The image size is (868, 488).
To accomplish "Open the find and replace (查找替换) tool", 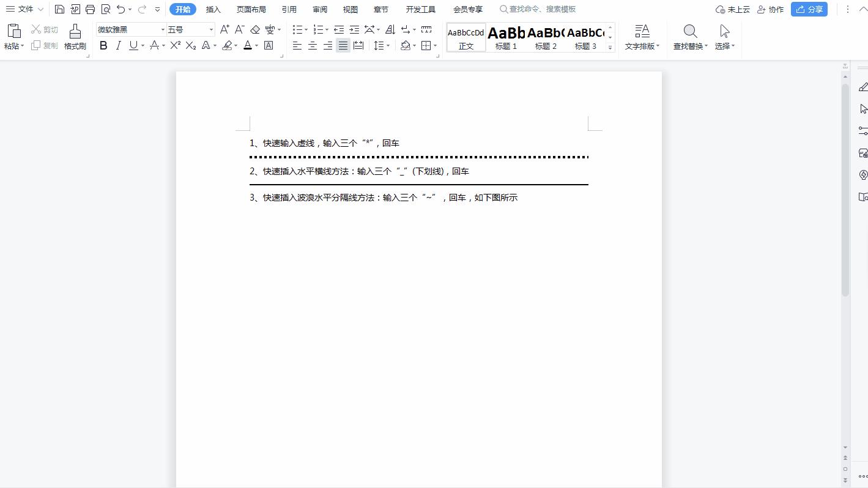I will pyautogui.click(x=689, y=37).
